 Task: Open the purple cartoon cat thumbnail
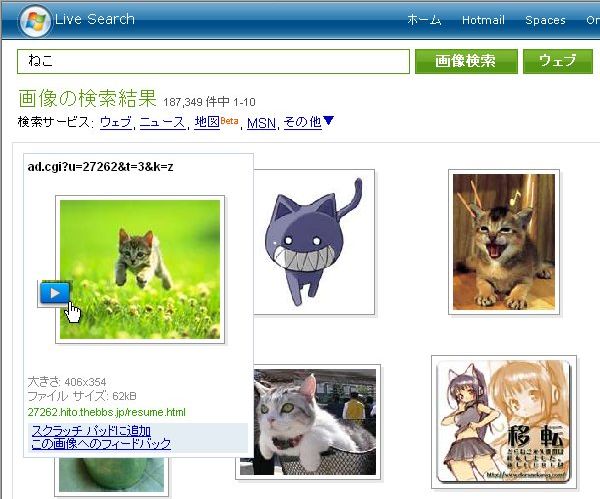click(x=314, y=242)
